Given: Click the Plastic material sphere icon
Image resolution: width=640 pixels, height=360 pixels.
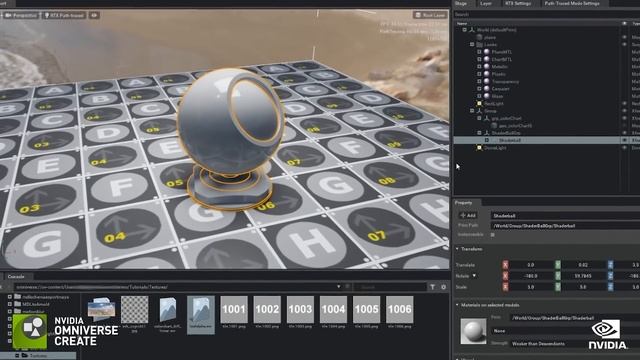Looking at the screenshot, I should click(x=487, y=74).
